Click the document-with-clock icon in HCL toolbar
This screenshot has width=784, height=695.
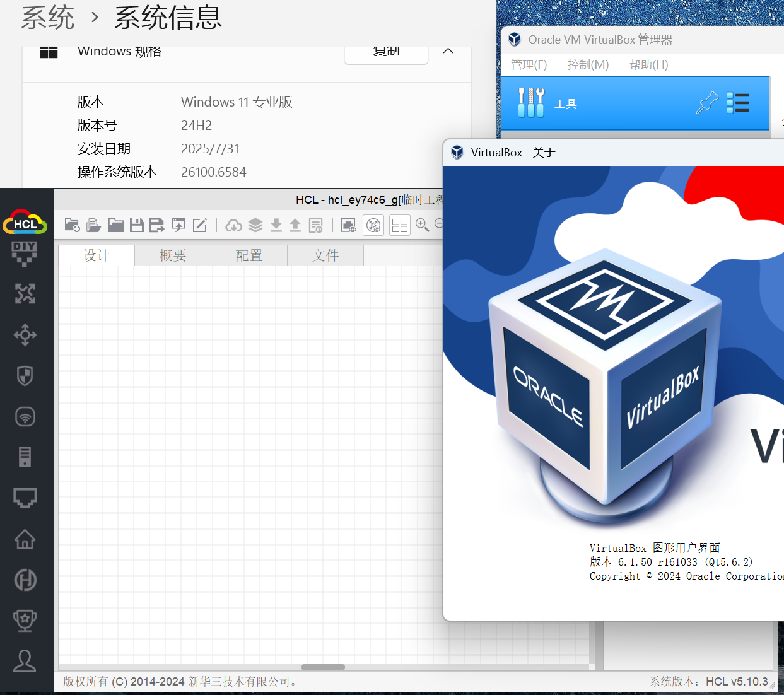click(316, 225)
